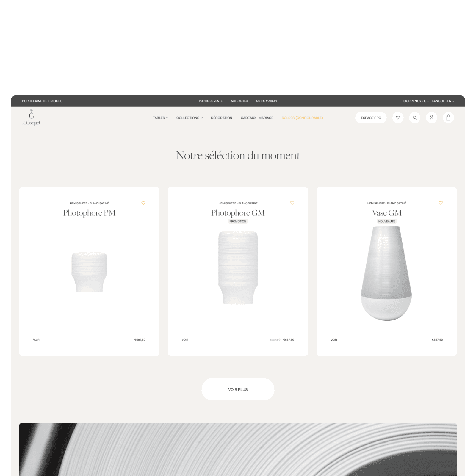Select the Vase GM product image
476x476 pixels.
click(x=386, y=273)
